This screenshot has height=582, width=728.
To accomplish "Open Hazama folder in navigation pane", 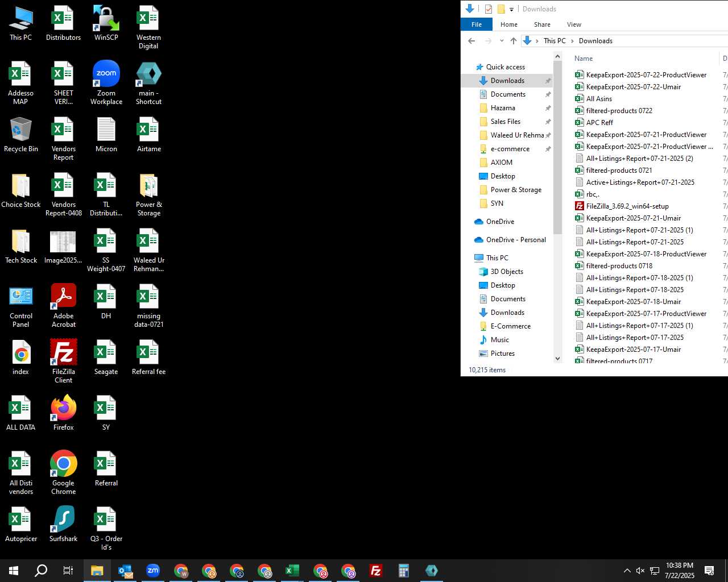I will pyautogui.click(x=503, y=108).
